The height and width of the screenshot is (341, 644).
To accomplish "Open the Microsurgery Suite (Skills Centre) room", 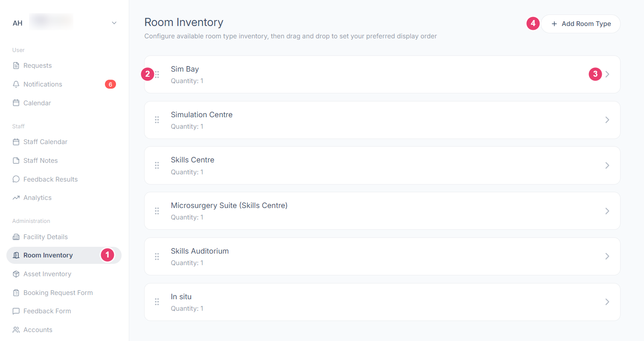I will point(382,211).
